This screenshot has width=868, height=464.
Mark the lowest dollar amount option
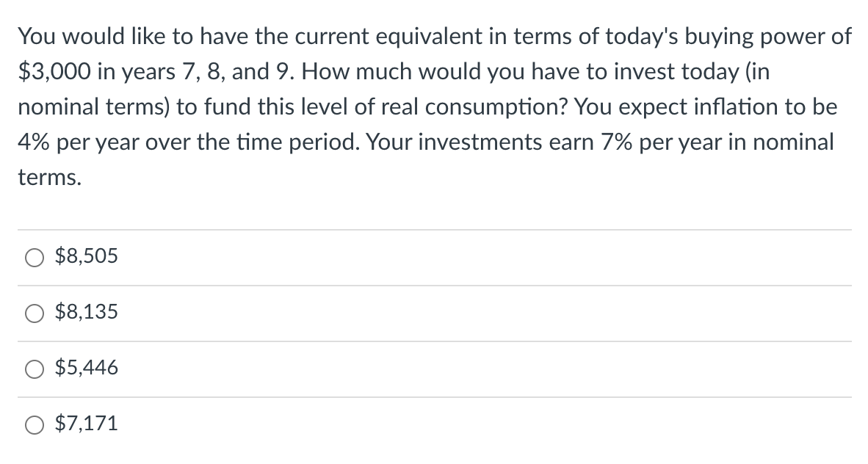point(34,369)
